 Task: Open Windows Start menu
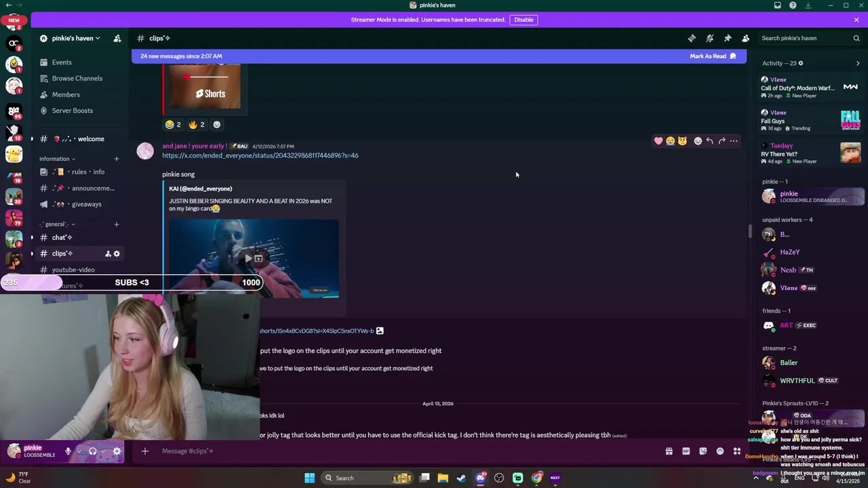point(309,478)
